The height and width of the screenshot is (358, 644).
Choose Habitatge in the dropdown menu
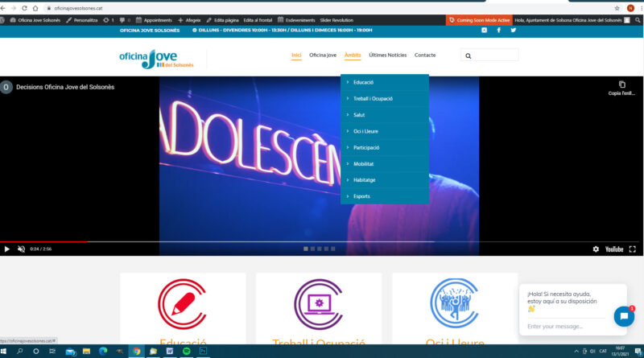click(x=365, y=179)
